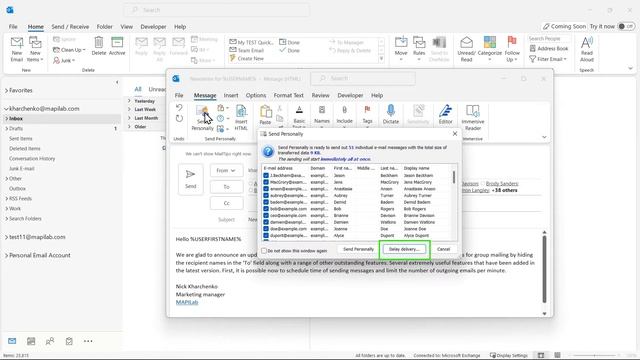The image size is (640, 360).
Task: Open Tags flag icon in message ribbon
Action: (367, 110)
